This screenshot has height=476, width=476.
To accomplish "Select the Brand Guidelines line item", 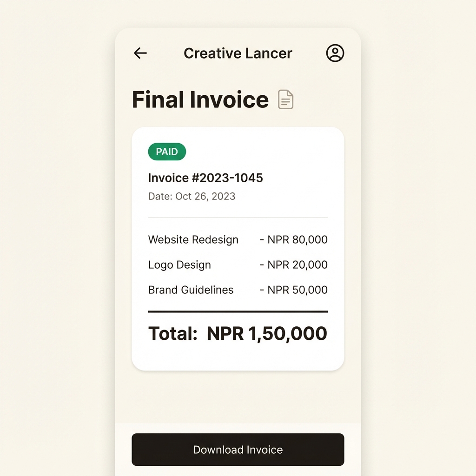I will pyautogui.click(x=191, y=290).
